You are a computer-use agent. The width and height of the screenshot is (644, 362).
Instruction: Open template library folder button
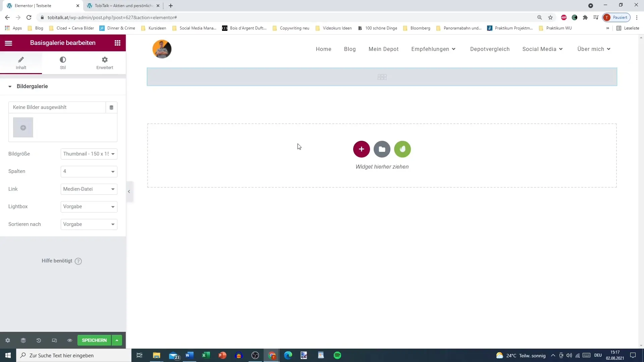tap(382, 149)
